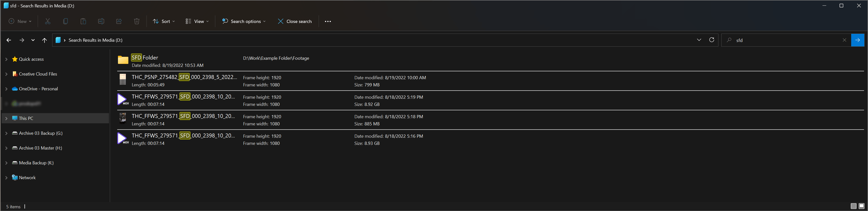Click the Copy icon in toolbar
The height and width of the screenshot is (211, 868).
65,21
